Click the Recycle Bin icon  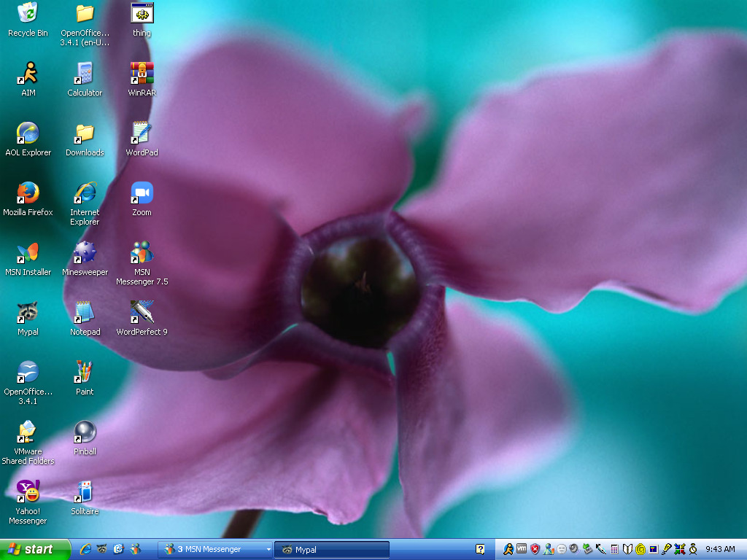pyautogui.click(x=28, y=14)
